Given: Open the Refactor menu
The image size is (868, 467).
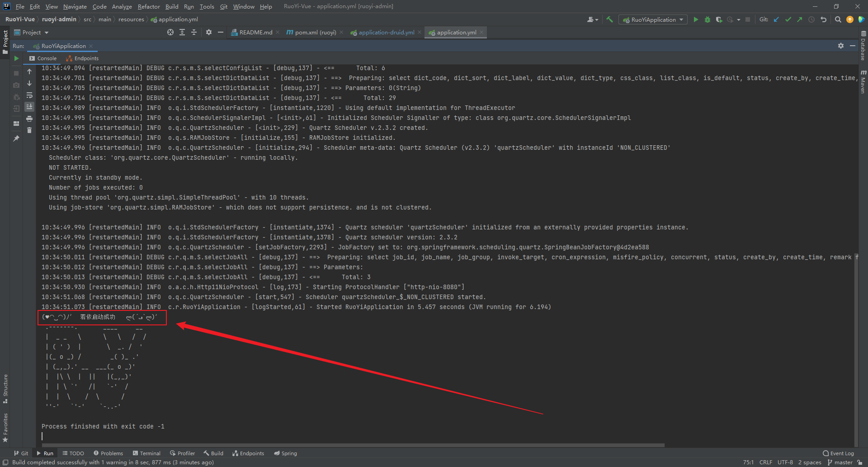Looking at the screenshot, I should click(x=149, y=6).
